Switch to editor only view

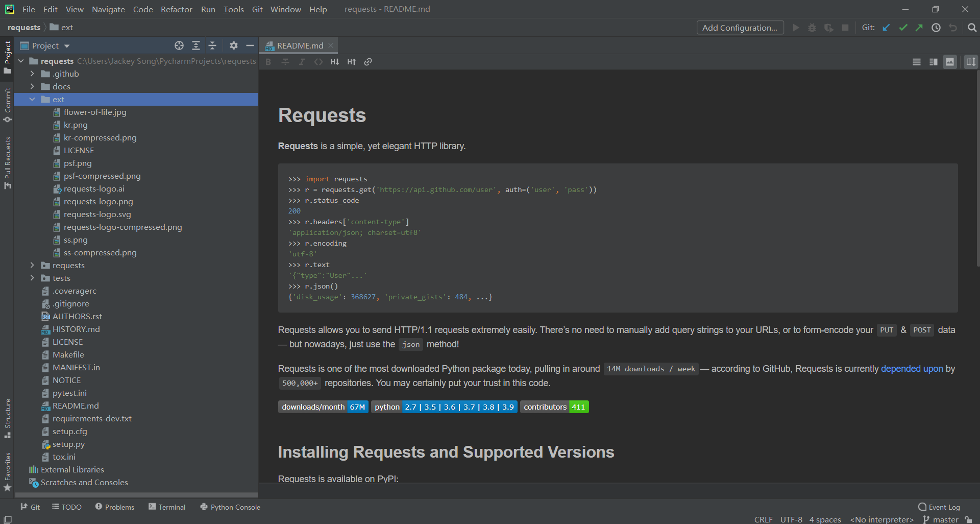917,62
